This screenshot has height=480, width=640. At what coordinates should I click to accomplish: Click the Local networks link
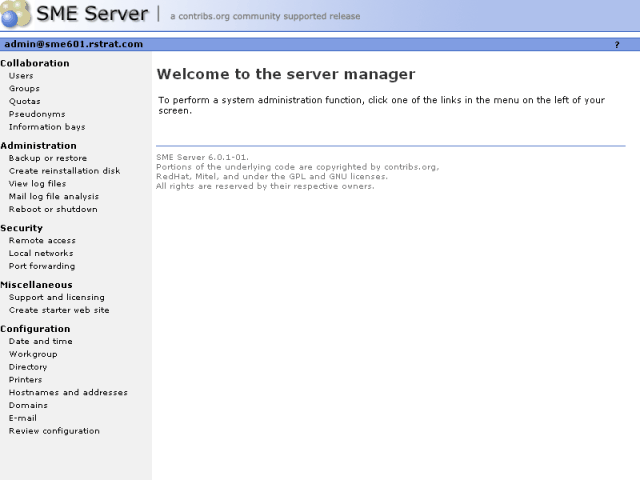(41, 253)
